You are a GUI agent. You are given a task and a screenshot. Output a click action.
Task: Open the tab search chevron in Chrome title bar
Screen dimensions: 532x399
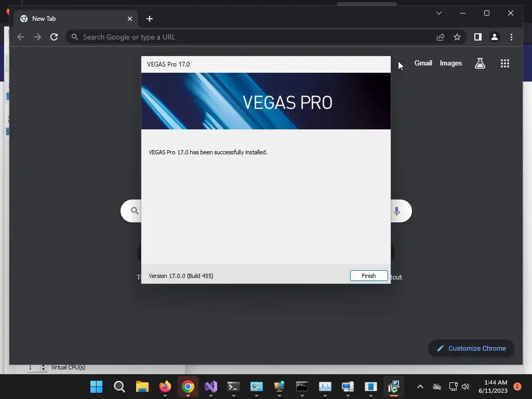tap(438, 13)
